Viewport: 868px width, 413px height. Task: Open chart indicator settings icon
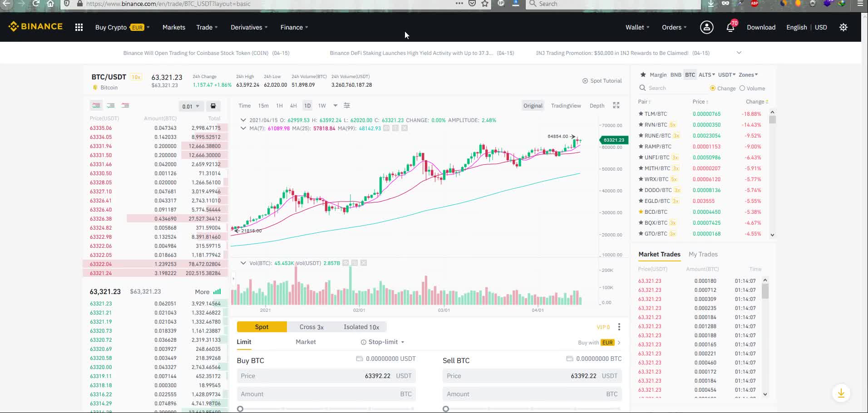point(347,105)
